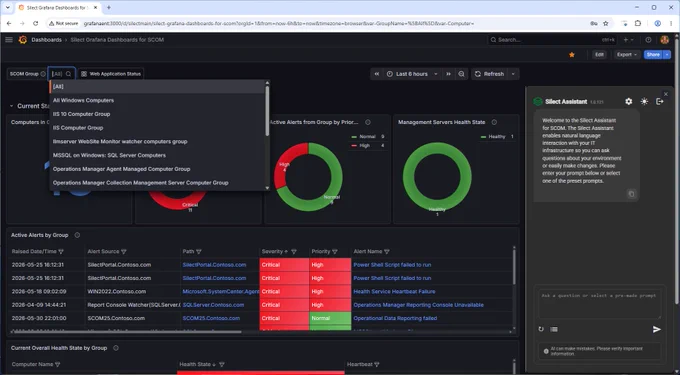Open the user avatar profile menu
This screenshot has width=680, height=375.
point(664,40)
